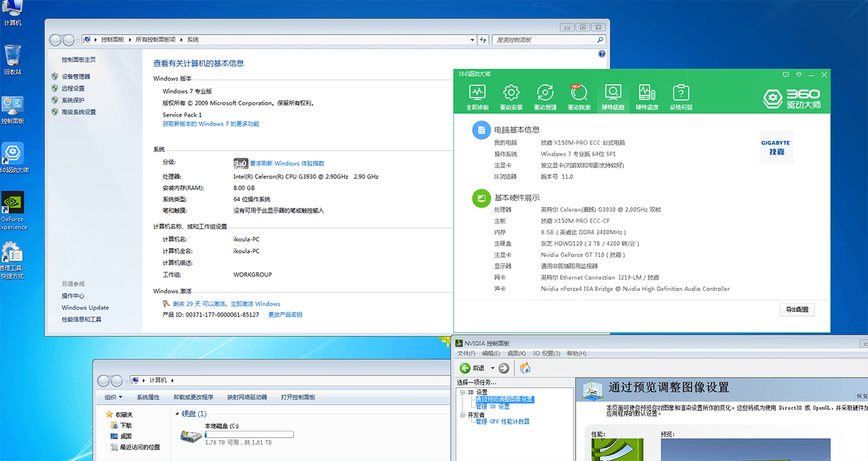The height and width of the screenshot is (461, 868).
Task: Open 回收站 recycle bin desktop icon
Action: [x=12, y=60]
